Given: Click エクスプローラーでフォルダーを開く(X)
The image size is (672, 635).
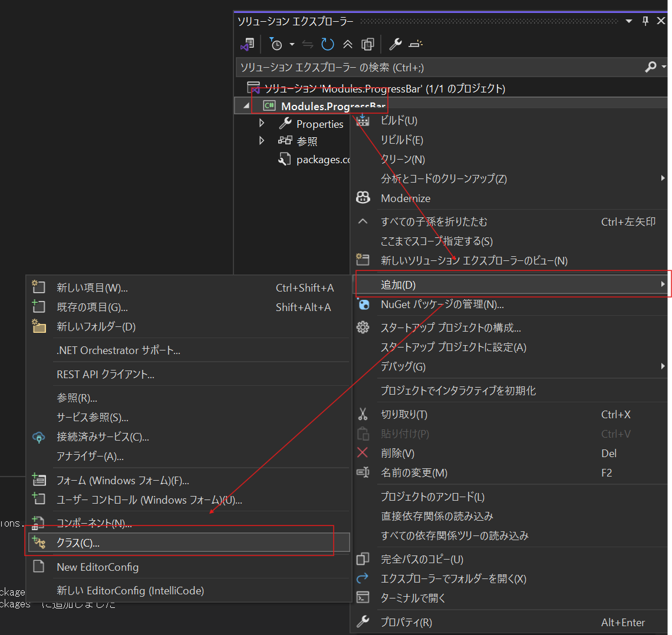Looking at the screenshot, I should pos(510,578).
